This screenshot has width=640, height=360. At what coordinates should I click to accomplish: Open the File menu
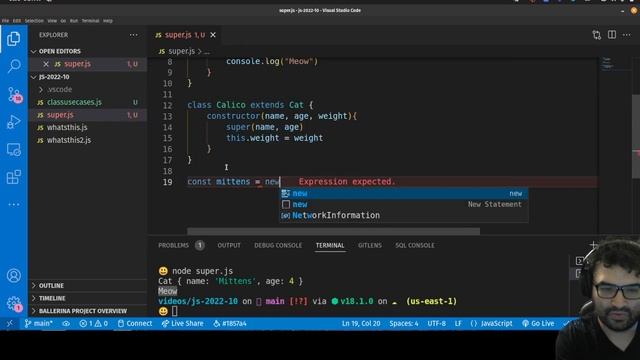pyautogui.click(x=5, y=21)
